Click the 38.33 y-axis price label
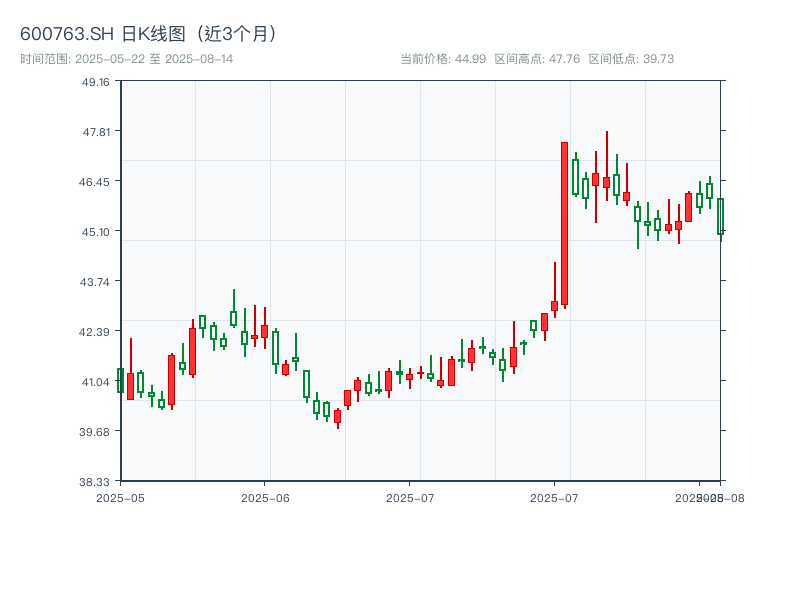The height and width of the screenshot is (600, 800). coord(96,481)
